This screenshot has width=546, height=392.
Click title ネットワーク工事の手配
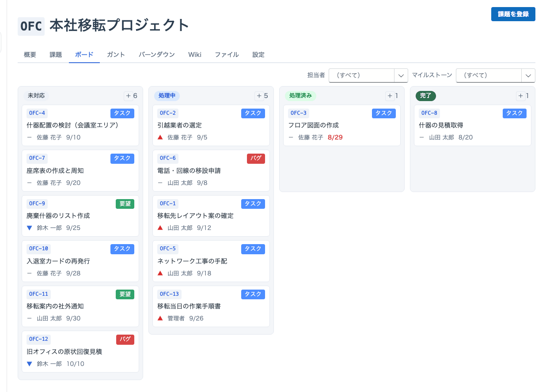(192, 261)
